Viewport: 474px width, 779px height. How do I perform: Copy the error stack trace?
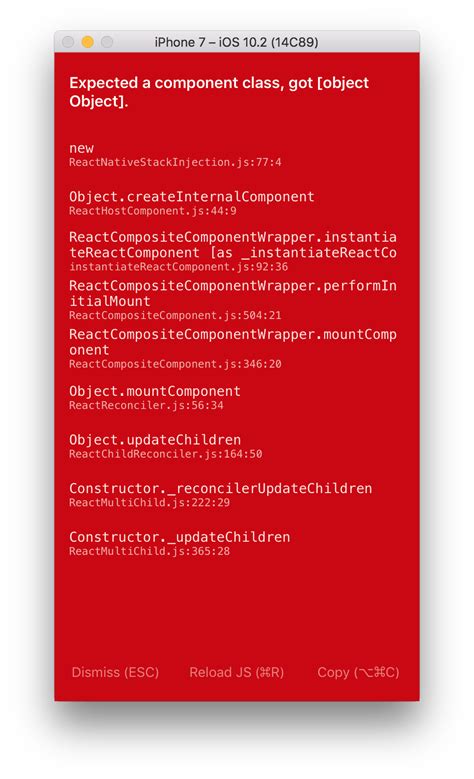[x=358, y=672]
